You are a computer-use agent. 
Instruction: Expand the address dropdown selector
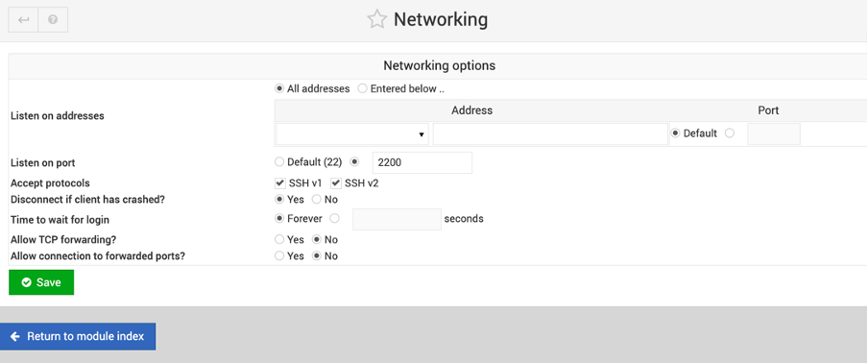[x=352, y=134]
